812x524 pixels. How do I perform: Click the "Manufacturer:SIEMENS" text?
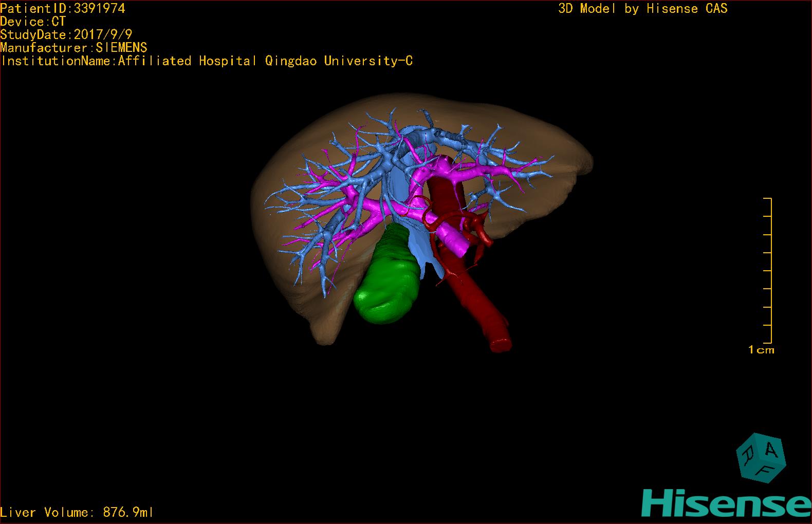(x=73, y=48)
